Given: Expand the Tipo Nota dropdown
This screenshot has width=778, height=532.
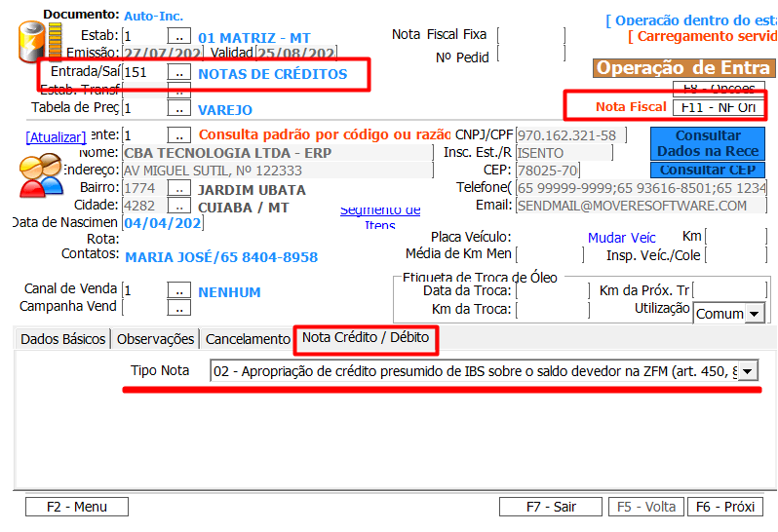Looking at the screenshot, I should point(748,371).
